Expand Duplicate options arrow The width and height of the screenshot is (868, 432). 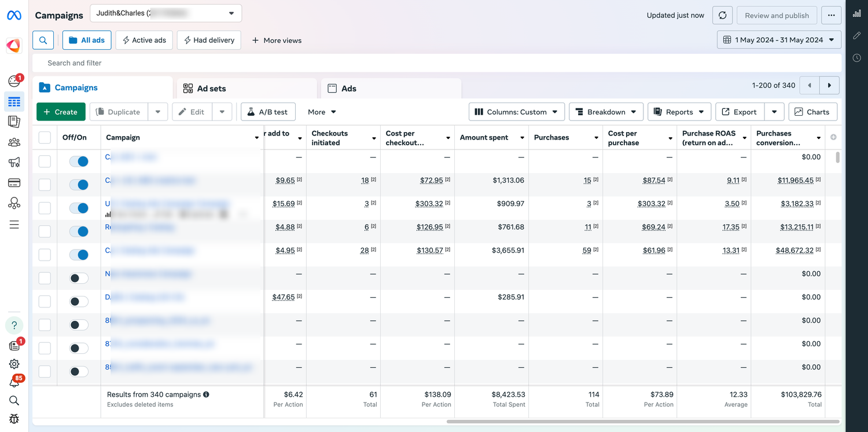[x=158, y=112]
